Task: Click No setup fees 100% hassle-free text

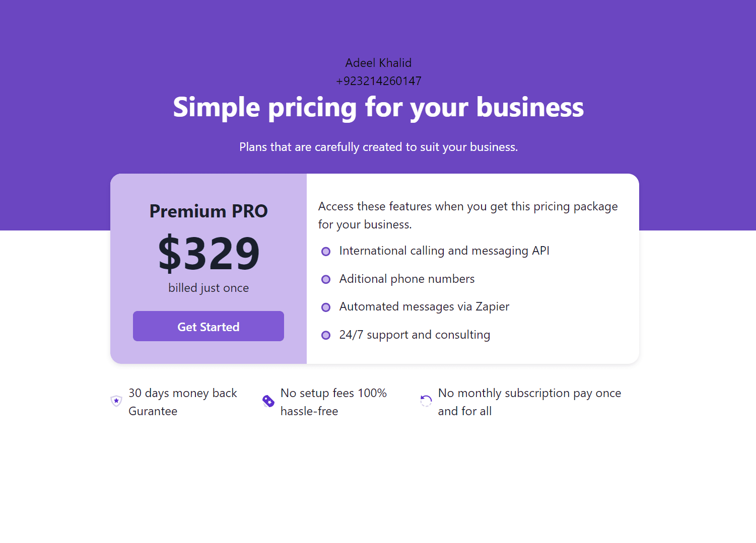Action: 334,402
